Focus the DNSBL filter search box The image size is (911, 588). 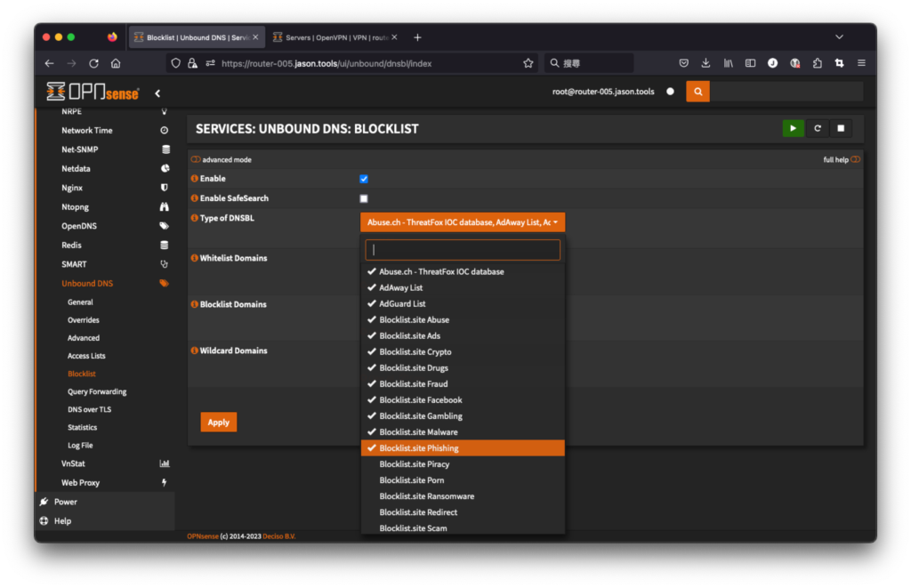coord(463,250)
